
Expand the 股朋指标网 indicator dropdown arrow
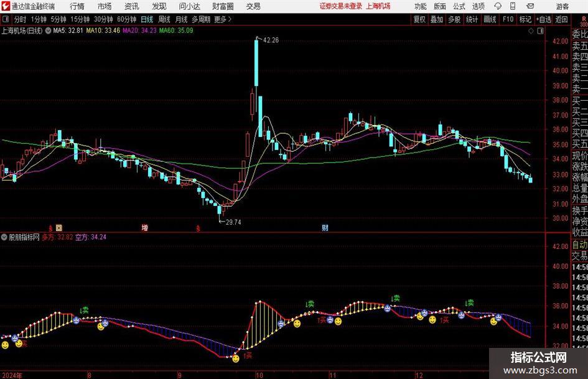coord(4,237)
